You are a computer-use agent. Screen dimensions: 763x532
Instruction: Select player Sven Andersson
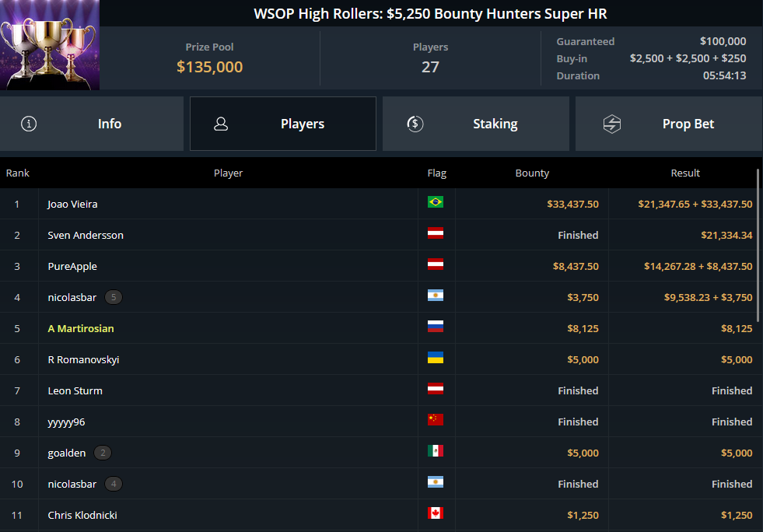pyautogui.click(x=86, y=235)
